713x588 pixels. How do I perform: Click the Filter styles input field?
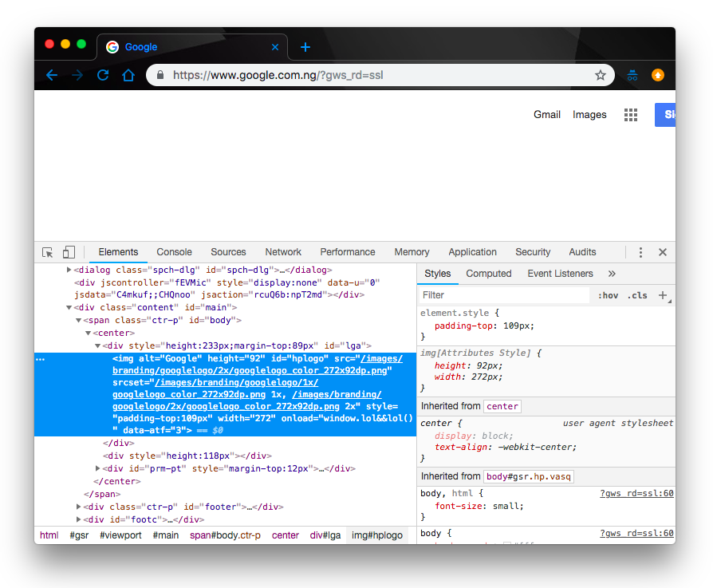click(504, 295)
